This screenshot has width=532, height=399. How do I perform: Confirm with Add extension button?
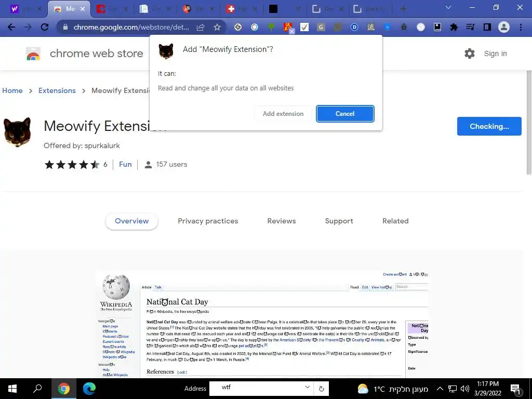coord(283,114)
